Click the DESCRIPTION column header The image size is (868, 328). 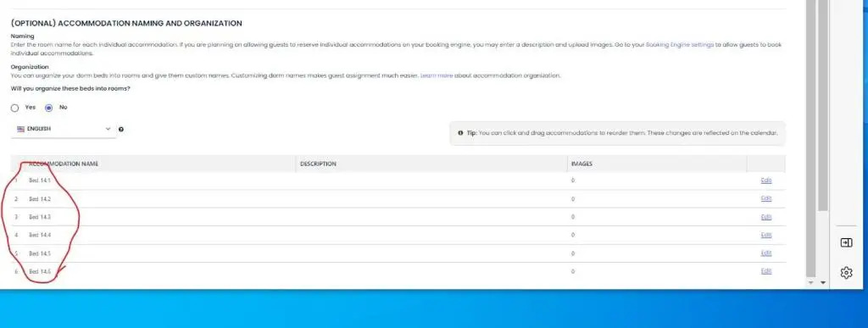click(319, 164)
